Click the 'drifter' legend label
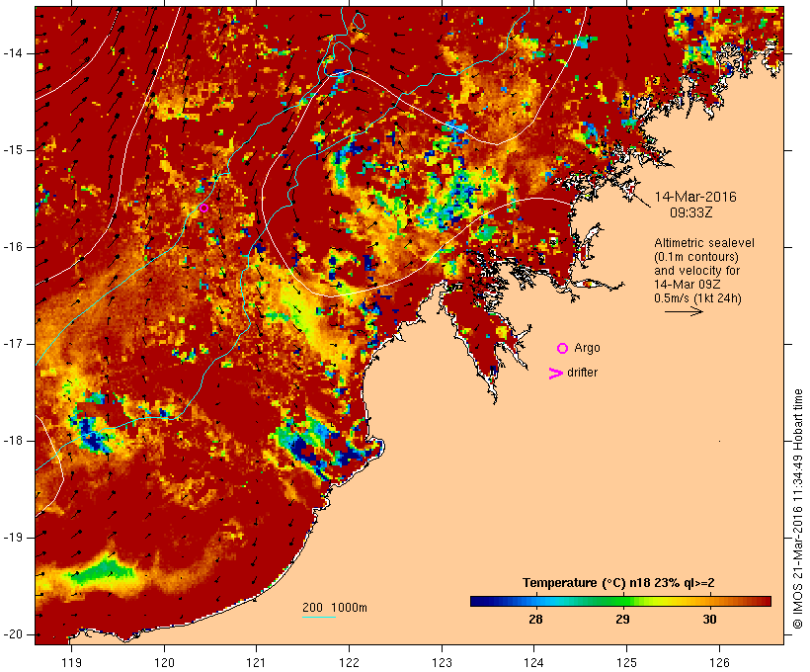Image resolution: width=810 pixels, height=672 pixels. pyautogui.click(x=582, y=373)
